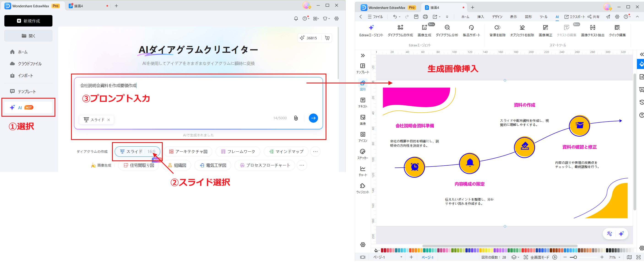Click the 新規作成 button

tap(28, 21)
